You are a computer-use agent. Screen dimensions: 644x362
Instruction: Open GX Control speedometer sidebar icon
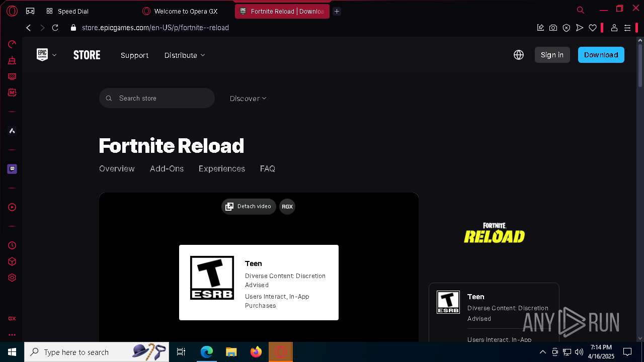tap(12, 44)
